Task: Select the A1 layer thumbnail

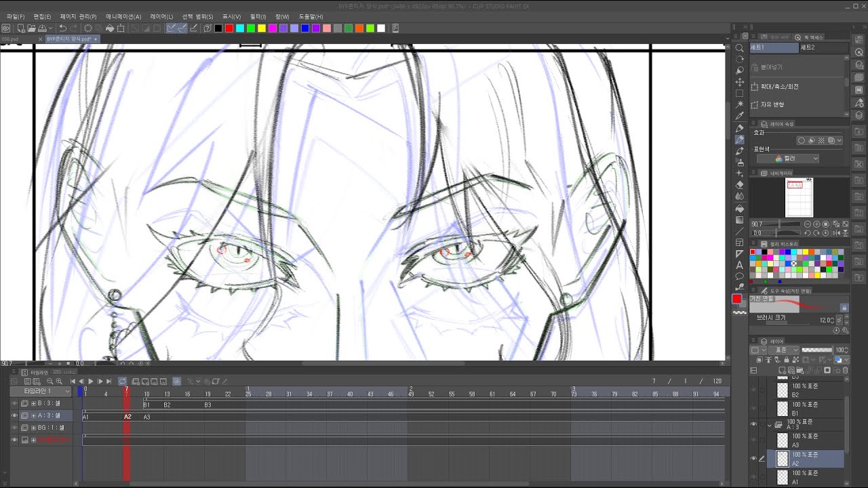Action: [783, 476]
